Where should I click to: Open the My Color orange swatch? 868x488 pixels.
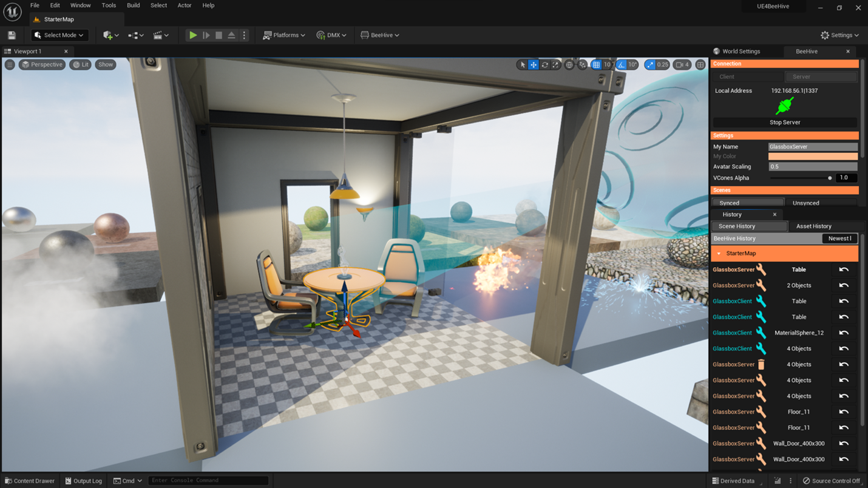tap(813, 157)
